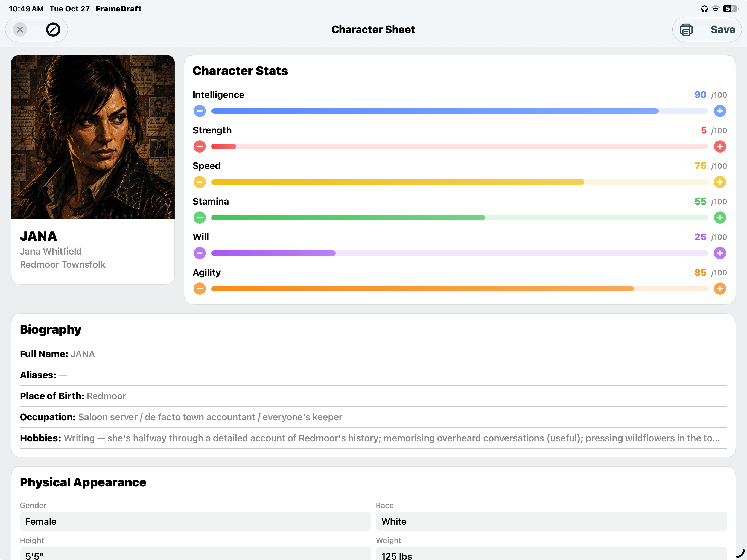Select the Race field showing White
The width and height of the screenshot is (747, 560).
pyautogui.click(x=551, y=521)
